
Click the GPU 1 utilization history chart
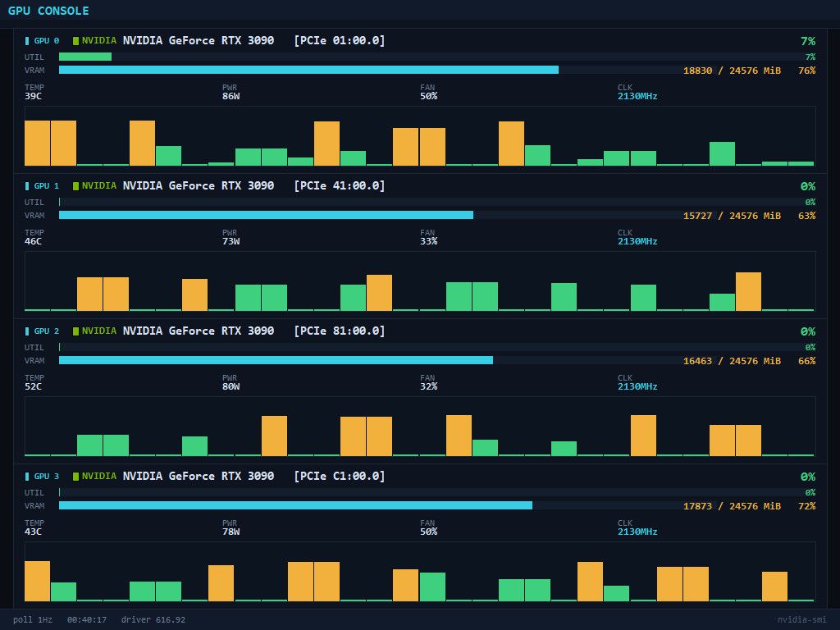(x=420, y=281)
